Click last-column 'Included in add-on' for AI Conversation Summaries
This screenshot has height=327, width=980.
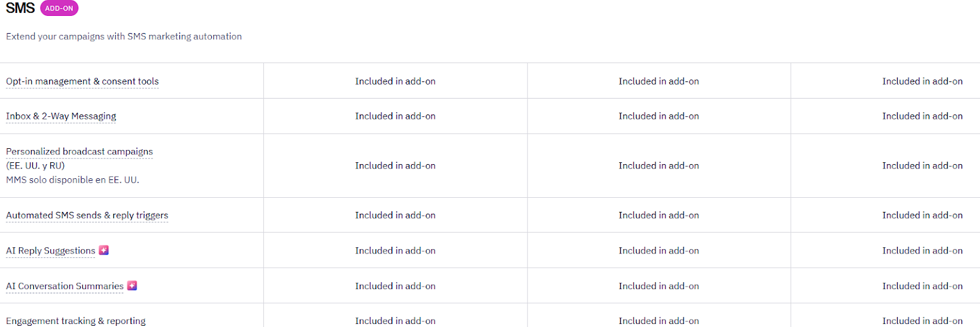point(922,287)
